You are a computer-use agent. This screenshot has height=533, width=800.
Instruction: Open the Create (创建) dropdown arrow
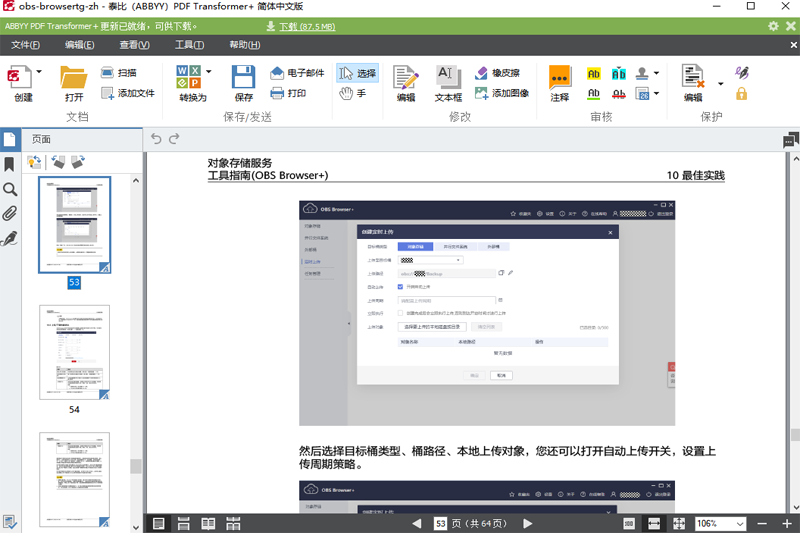(39, 72)
